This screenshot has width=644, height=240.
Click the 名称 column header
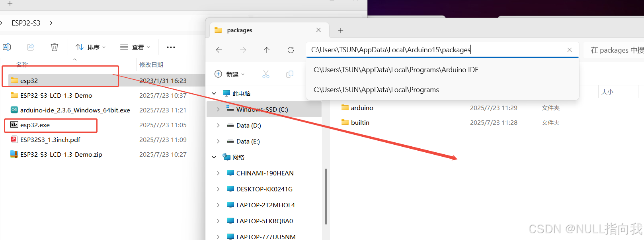[22, 65]
